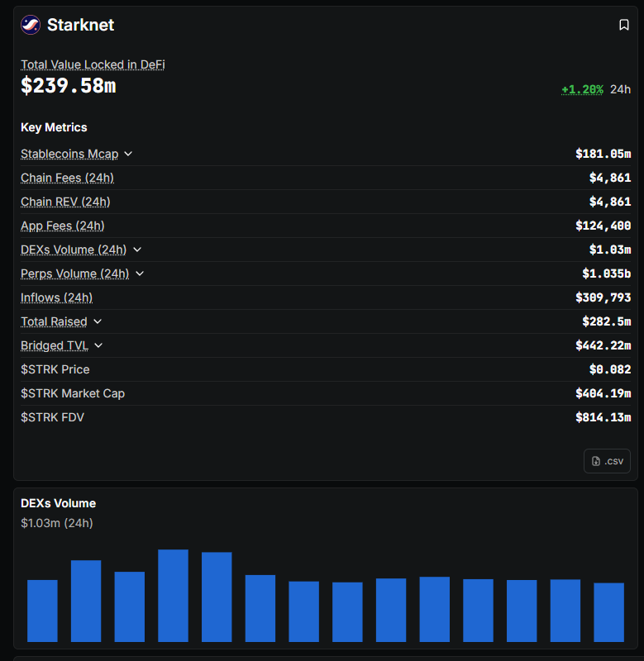
Task: Select the $814.13m FDV value
Action: (x=603, y=418)
